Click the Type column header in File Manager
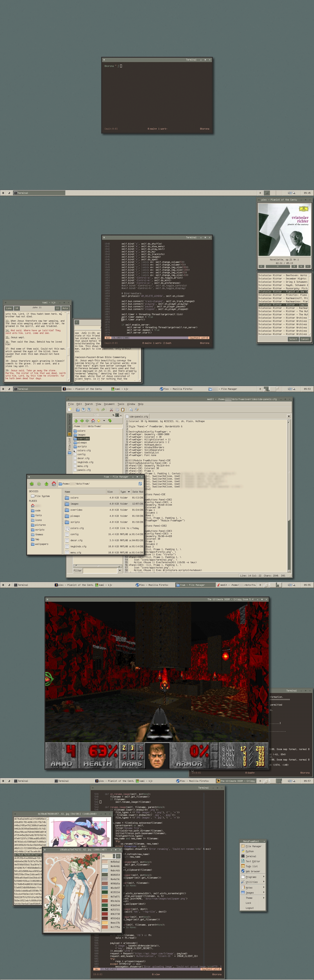Screen dimensions: 314x980 125,492
